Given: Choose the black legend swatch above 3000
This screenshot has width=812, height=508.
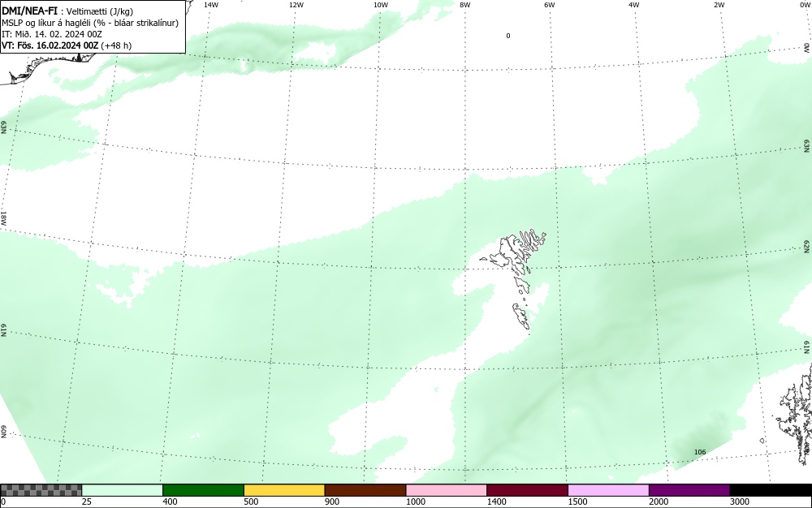Looking at the screenshot, I should (771, 490).
